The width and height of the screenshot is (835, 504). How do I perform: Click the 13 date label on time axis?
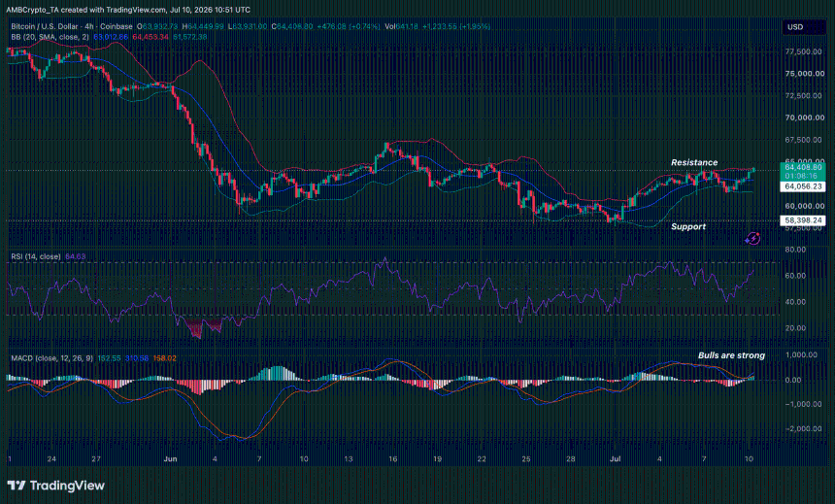(349, 458)
